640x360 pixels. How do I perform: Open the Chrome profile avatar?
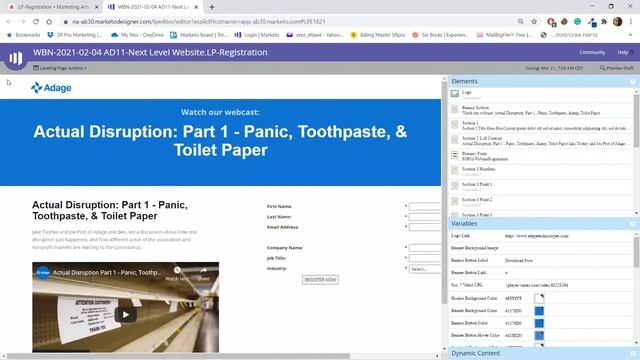pos(618,22)
